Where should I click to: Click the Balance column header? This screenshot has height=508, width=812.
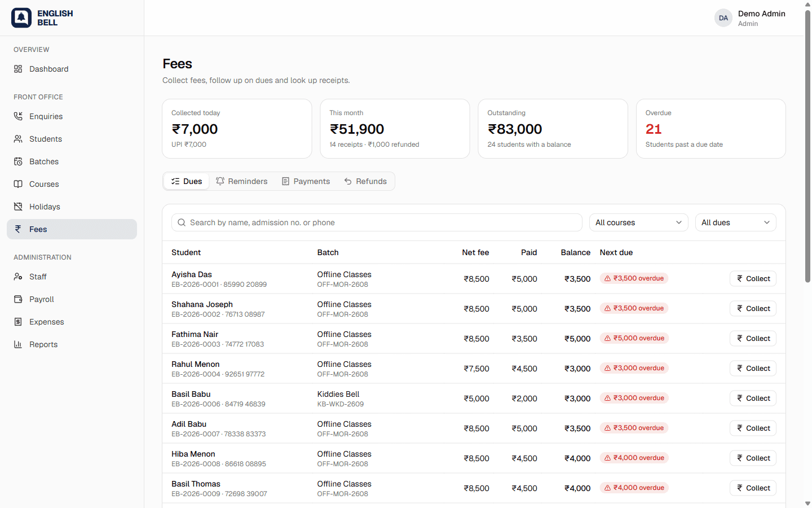[x=575, y=252]
